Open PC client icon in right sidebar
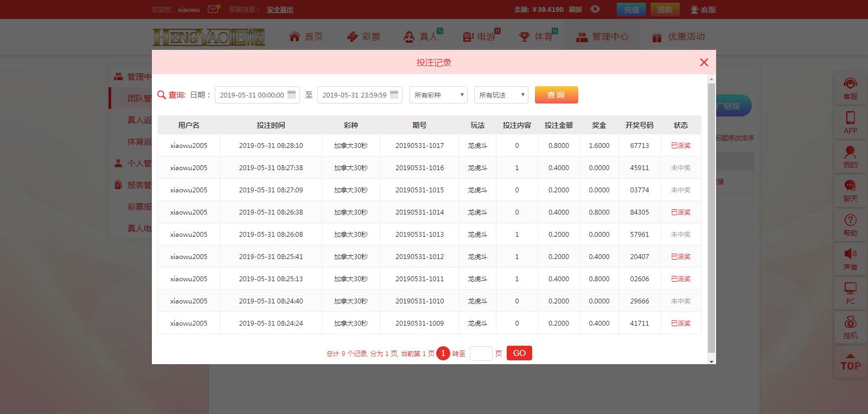Viewport: 868px width, 414px height. pyautogui.click(x=850, y=293)
